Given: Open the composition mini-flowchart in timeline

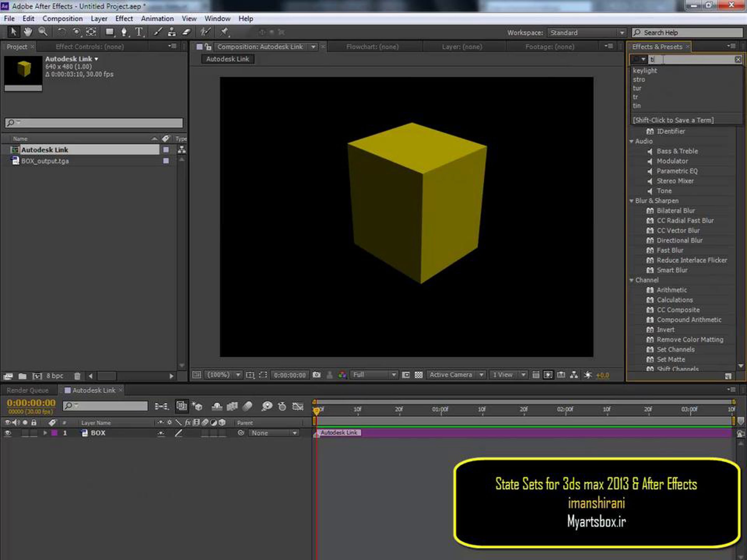Looking at the screenshot, I should 162,406.
